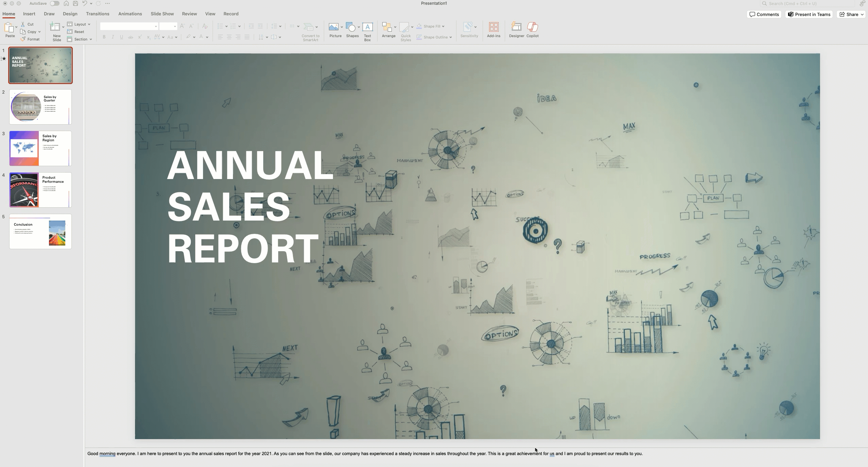Open the Shapes gallery icon

(351, 27)
